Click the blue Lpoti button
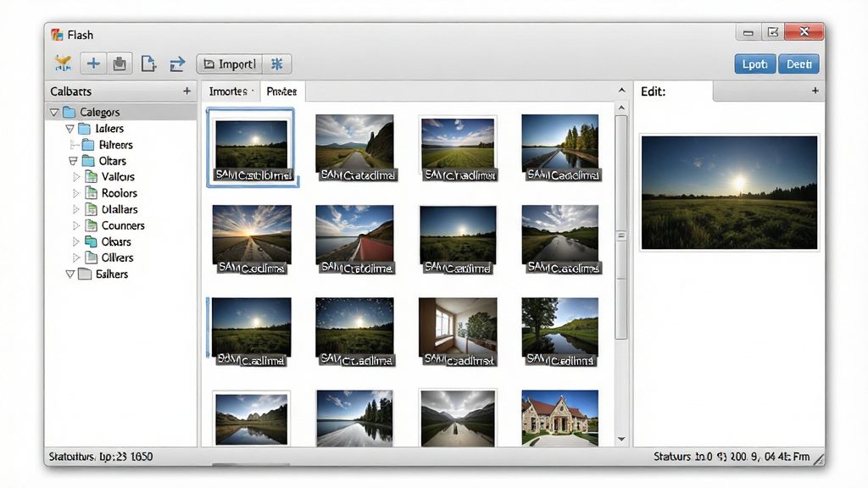This screenshot has width=868, height=488. pyautogui.click(x=755, y=64)
